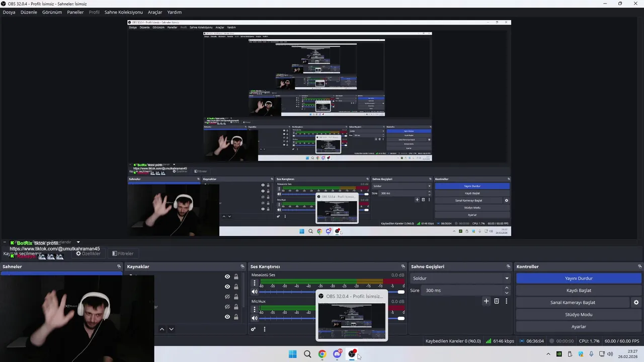Decrease transition Süre with down arrow
This screenshot has width=644, height=362.
pos(507,293)
